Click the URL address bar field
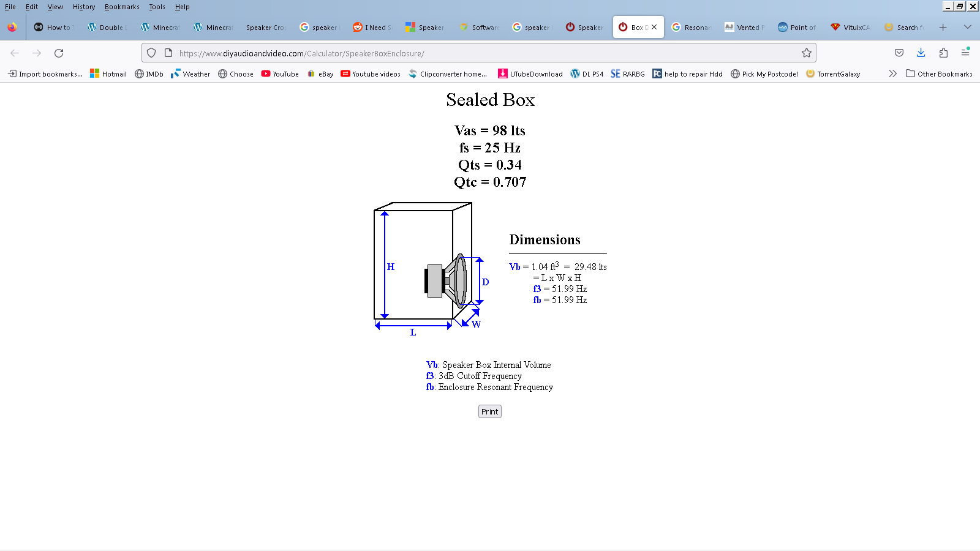The image size is (980, 551). click(478, 53)
